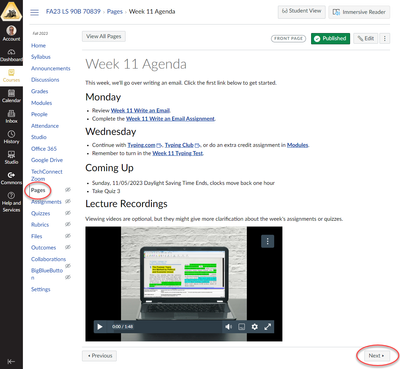Open the Calendar icon
Screen dimensions: 400x369
[x=11, y=96]
